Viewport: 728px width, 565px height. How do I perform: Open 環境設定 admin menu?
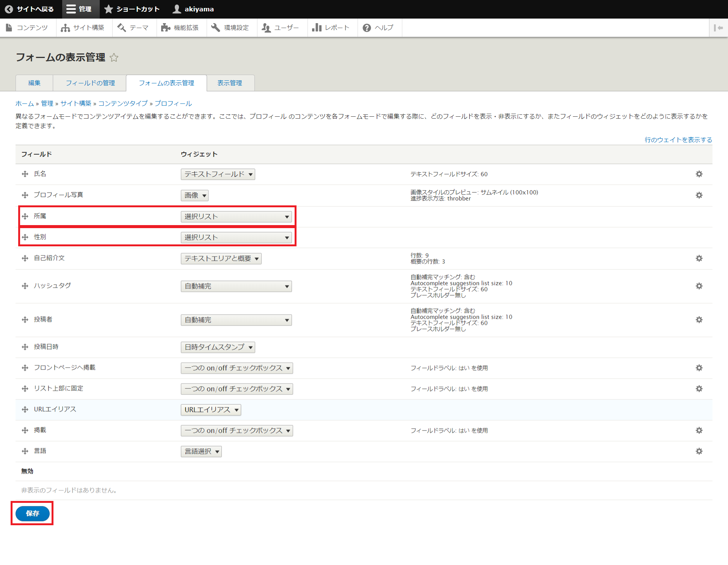pyautogui.click(x=231, y=28)
